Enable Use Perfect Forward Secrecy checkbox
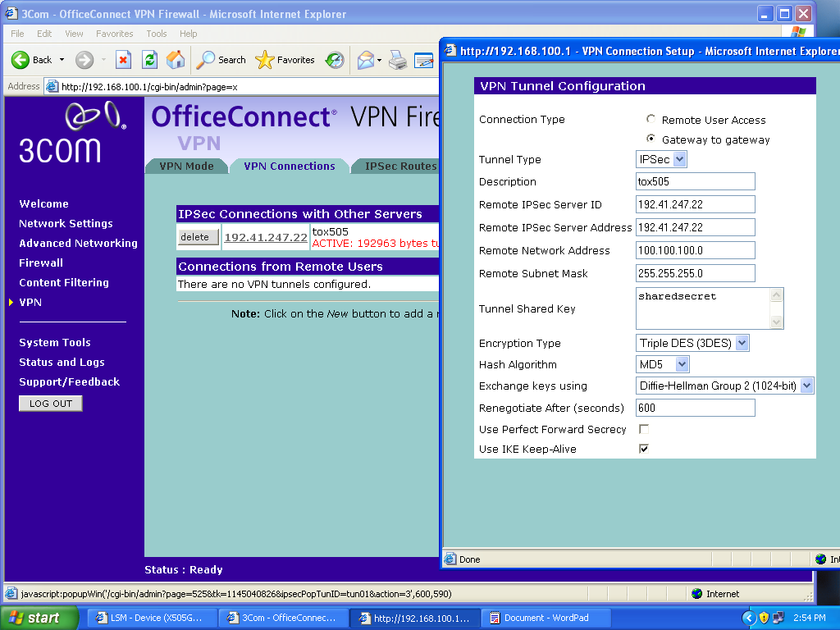The image size is (840, 630). pos(644,429)
